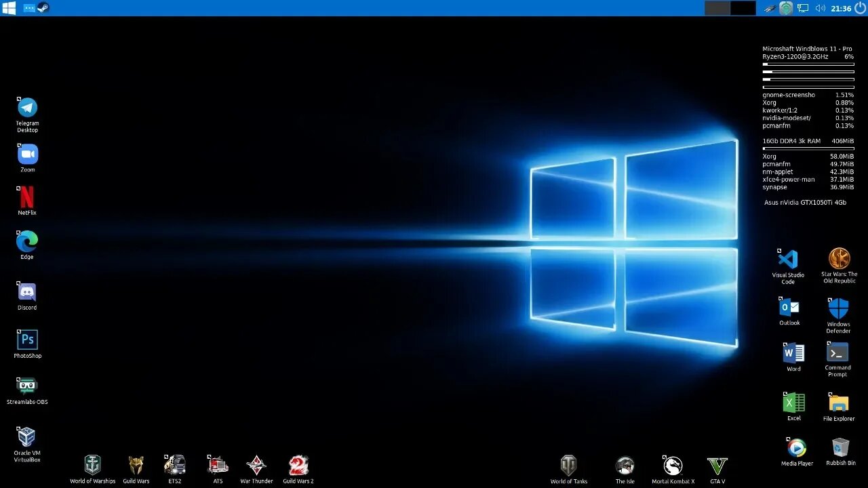
Task: Launch Star Wars: The Old Republic
Action: [x=839, y=258]
